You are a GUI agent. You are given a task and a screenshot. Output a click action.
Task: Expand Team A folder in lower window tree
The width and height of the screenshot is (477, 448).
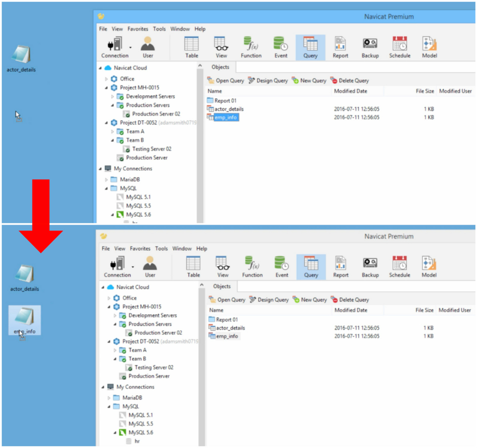pos(115,350)
